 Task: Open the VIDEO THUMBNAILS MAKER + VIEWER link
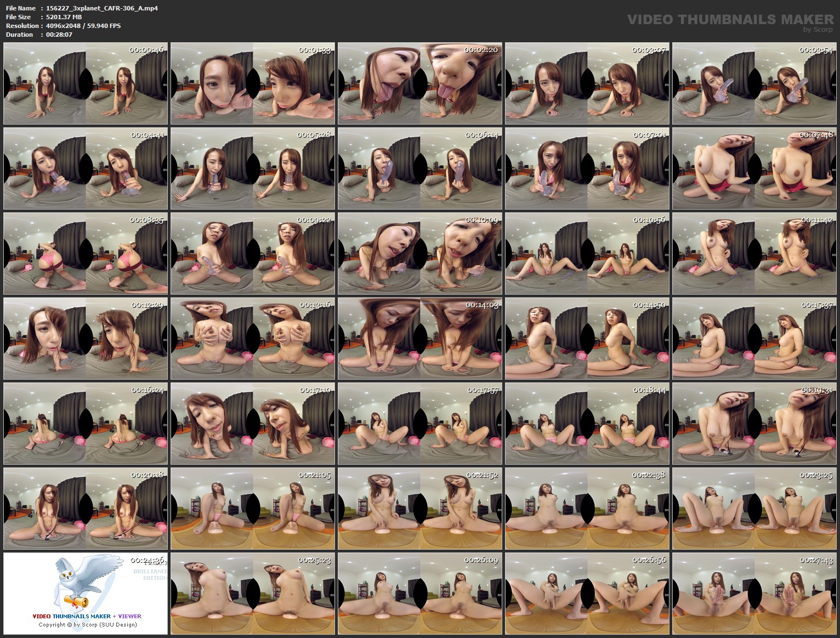[86, 616]
